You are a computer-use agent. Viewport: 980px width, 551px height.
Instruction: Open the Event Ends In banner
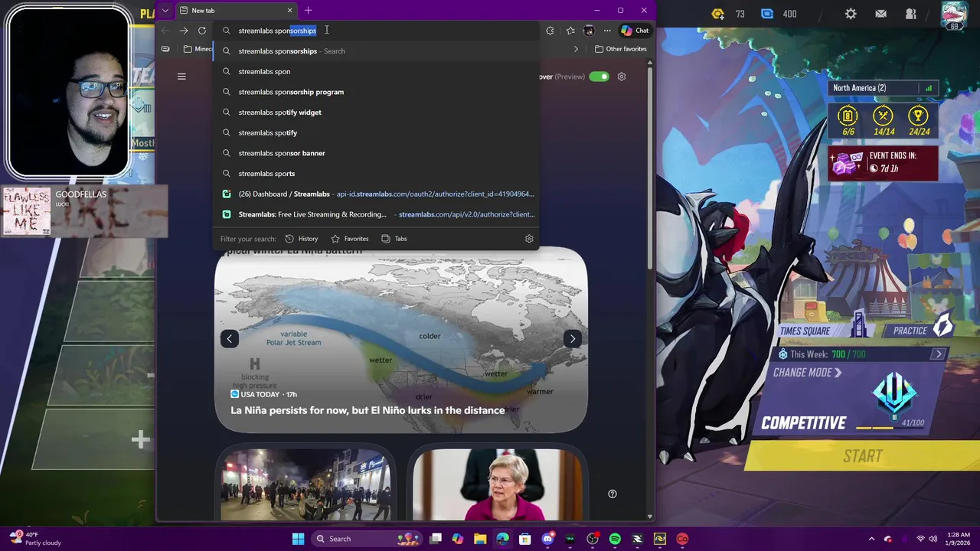click(883, 162)
